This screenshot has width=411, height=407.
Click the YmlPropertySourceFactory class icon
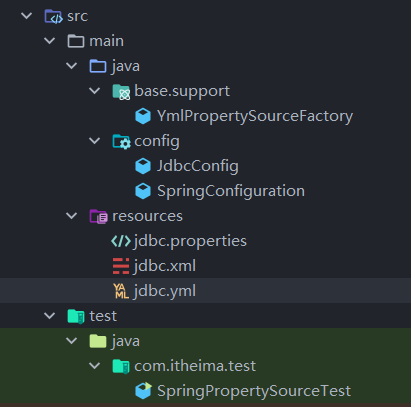pyautogui.click(x=143, y=116)
